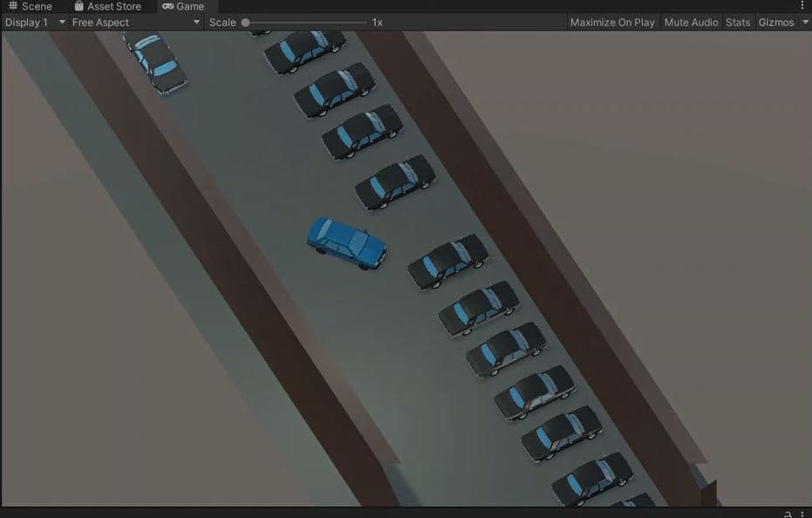This screenshot has height=518, width=812.
Task: Enable Maximize On Play
Action: (x=611, y=22)
